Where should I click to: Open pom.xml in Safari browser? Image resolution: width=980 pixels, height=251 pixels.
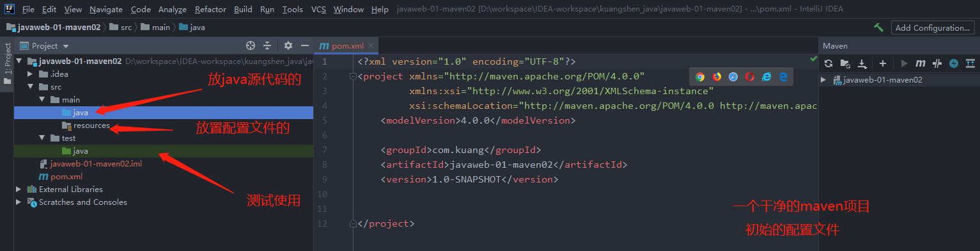733,77
